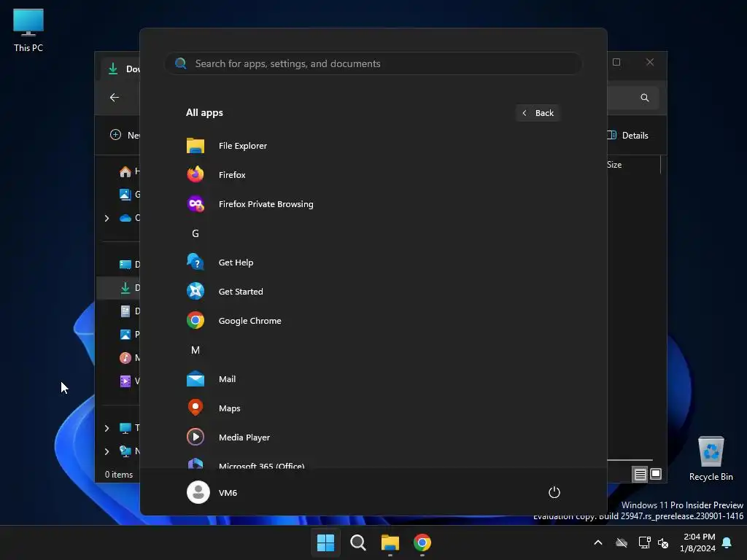Viewport: 747px width, 560px height.
Task: Launch the Maps app
Action: [x=373, y=408]
